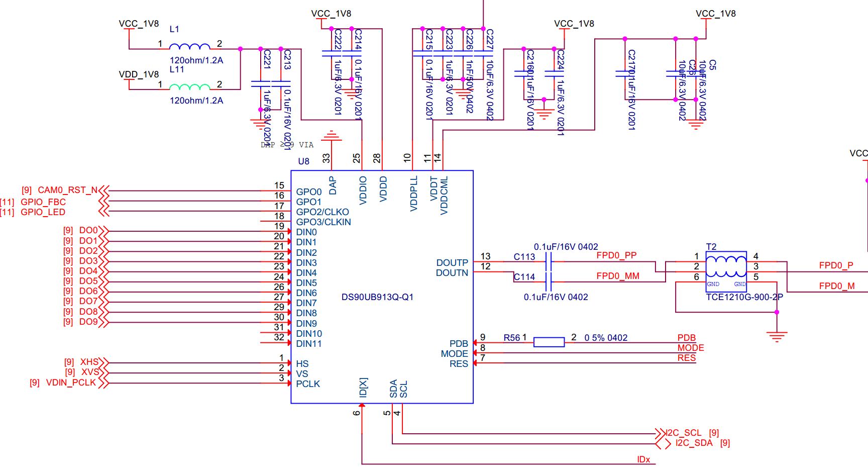This screenshot has width=868, height=475.
Task: Click the VDIN_PCLK net label
Action: click(71, 383)
